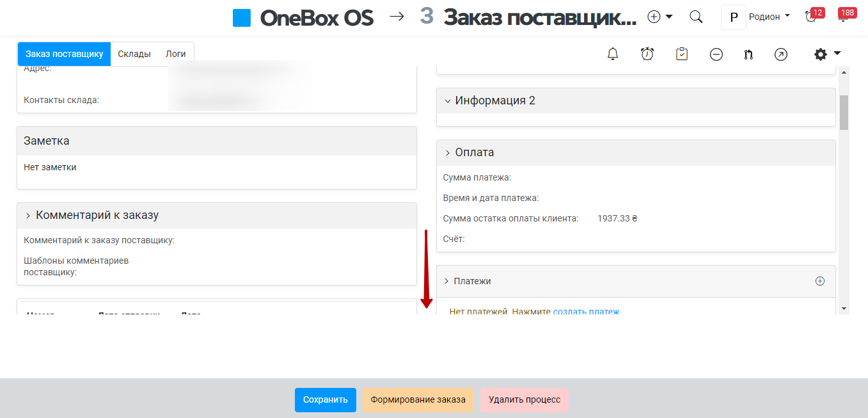Click the bell notification icon in toolbar
Viewport: 868px width, 418px height.
coord(613,54)
